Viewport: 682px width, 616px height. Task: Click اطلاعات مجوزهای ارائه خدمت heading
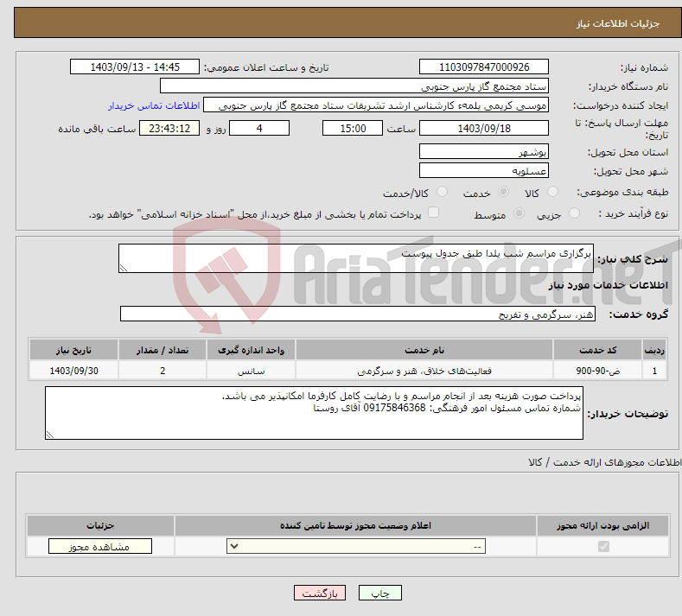pos(605,462)
